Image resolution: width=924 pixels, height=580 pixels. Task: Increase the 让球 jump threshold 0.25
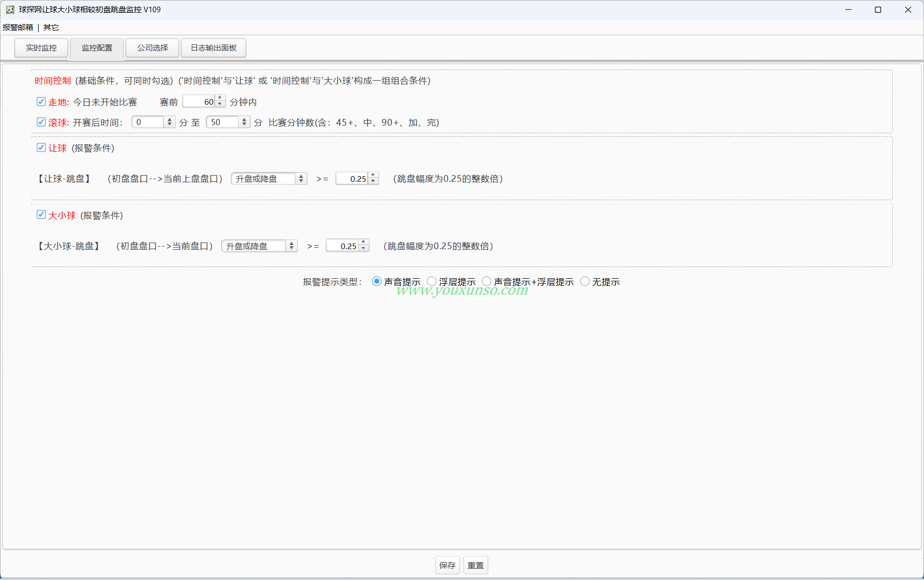[x=373, y=175]
